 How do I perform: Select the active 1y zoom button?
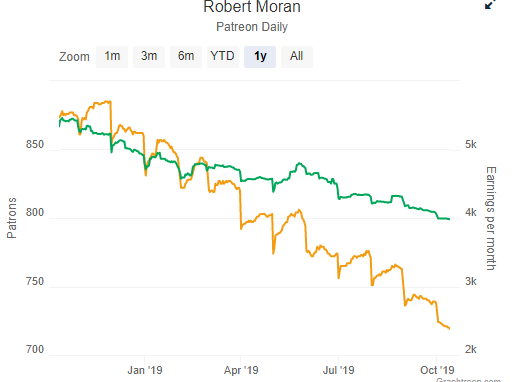[x=260, y=57]
